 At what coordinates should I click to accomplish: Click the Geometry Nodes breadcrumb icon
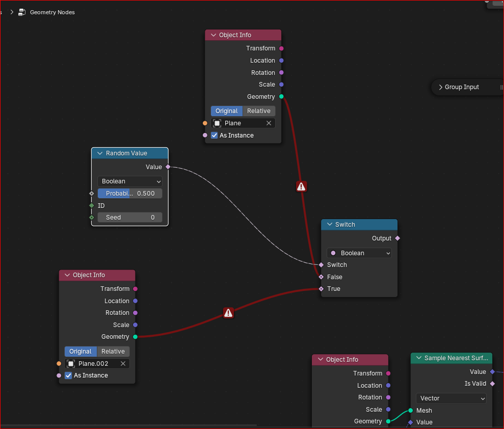pyautogui.click(x=22, y=12)
